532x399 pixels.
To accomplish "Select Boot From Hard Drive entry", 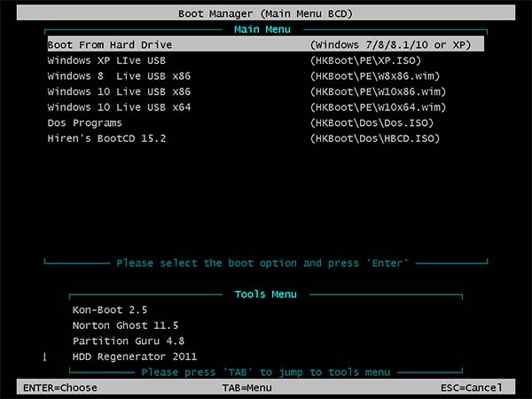I will [266, 45].
